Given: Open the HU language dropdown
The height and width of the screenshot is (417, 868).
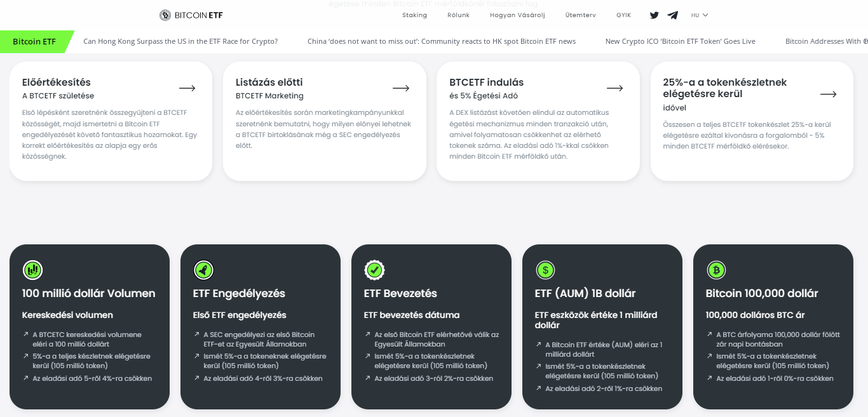Looking at the screenshot, I should coord(700,15).
